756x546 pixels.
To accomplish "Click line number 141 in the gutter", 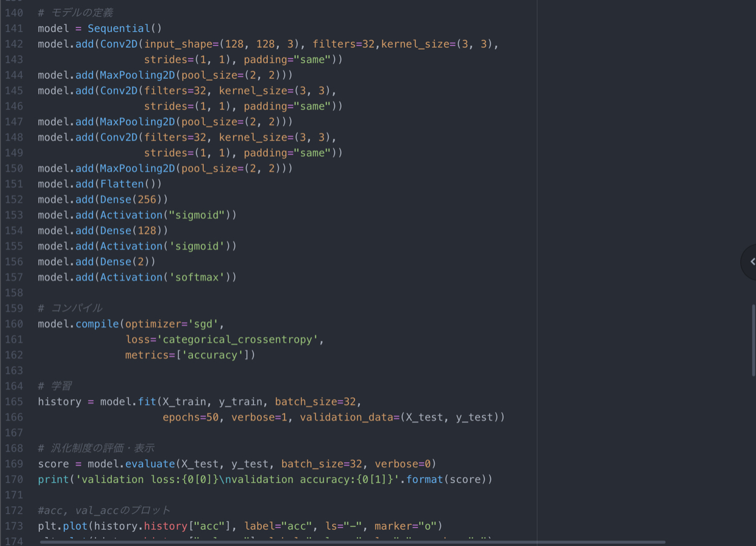I will point(13,28).
